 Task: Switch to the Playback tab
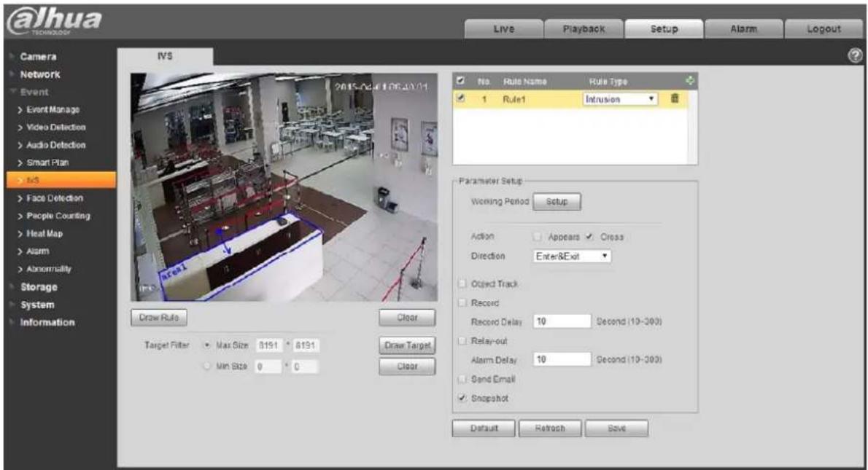(584, 28)
